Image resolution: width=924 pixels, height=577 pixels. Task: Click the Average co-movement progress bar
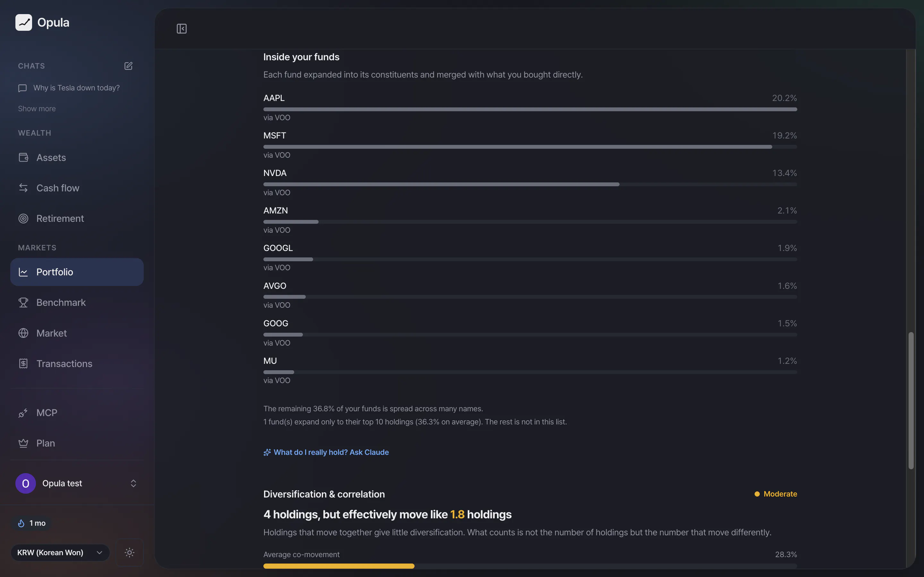pos(530,566)
